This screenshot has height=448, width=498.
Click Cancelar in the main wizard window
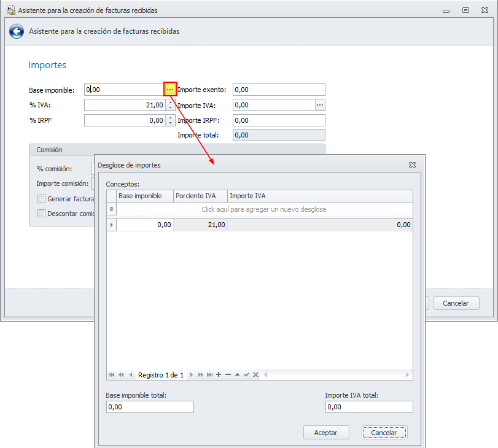[456, 303]
